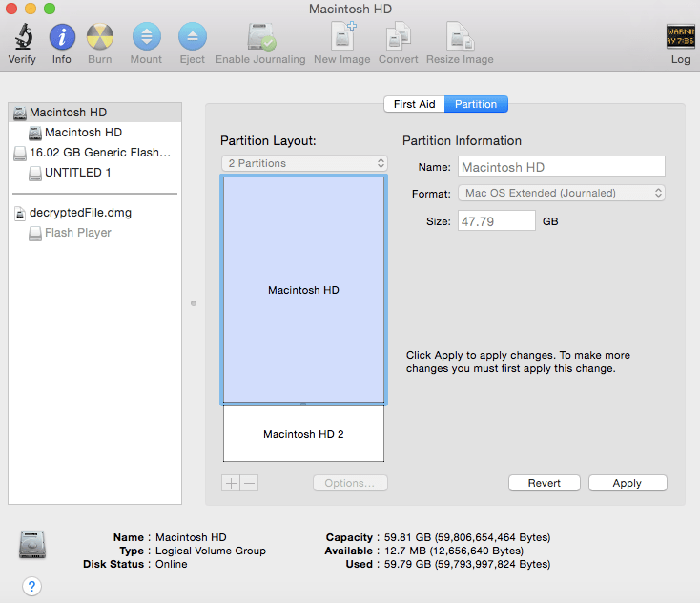Viewport: 700px width, 603px height.
Task: Click the Available value 12.7 MB text
Action: click(454, 551)
